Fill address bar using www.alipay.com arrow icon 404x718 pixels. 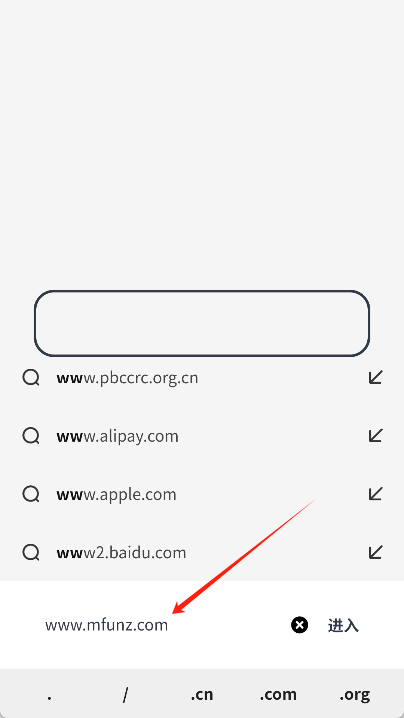coord(376,435)
